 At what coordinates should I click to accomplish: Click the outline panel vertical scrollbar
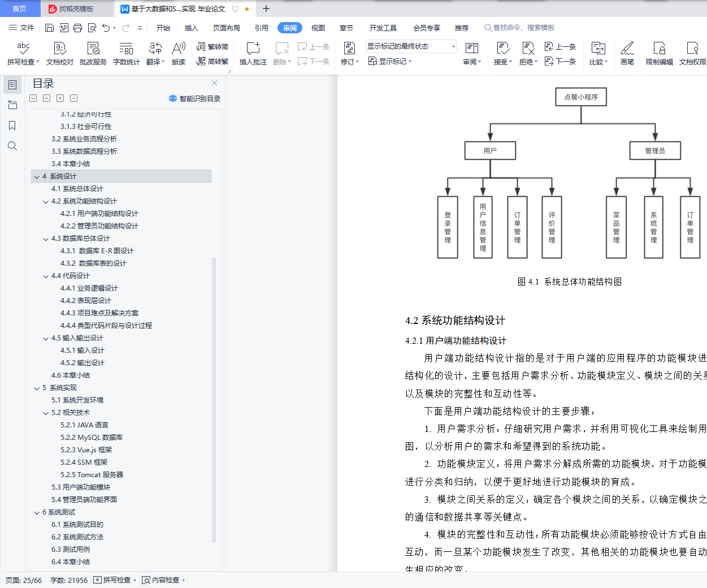click(x=214, y=400)
